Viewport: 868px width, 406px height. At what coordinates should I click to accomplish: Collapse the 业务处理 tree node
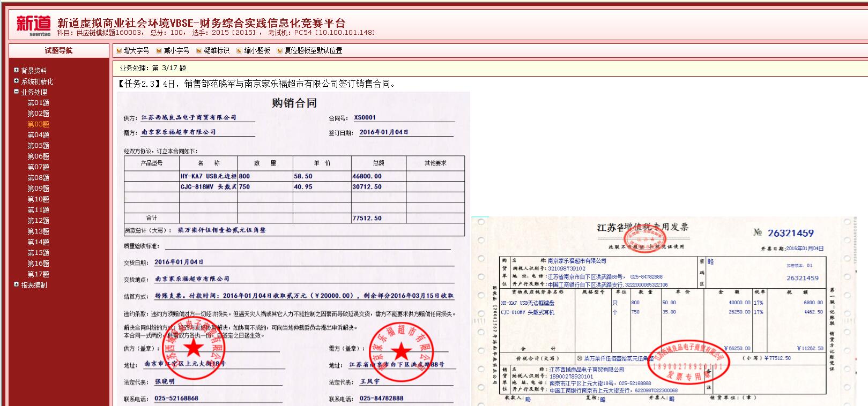coord(17,92)
